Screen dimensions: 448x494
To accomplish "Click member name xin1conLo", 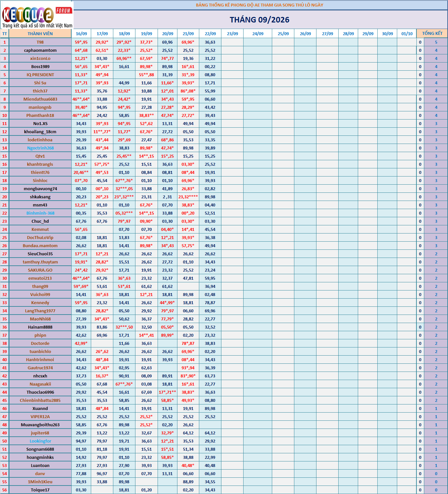I will 40,59.
